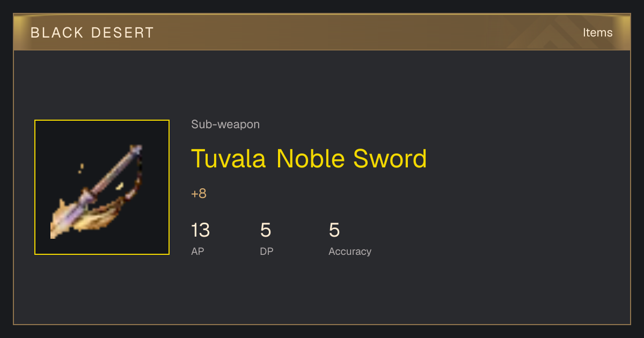Click the gold header bar center

[322, 32]
